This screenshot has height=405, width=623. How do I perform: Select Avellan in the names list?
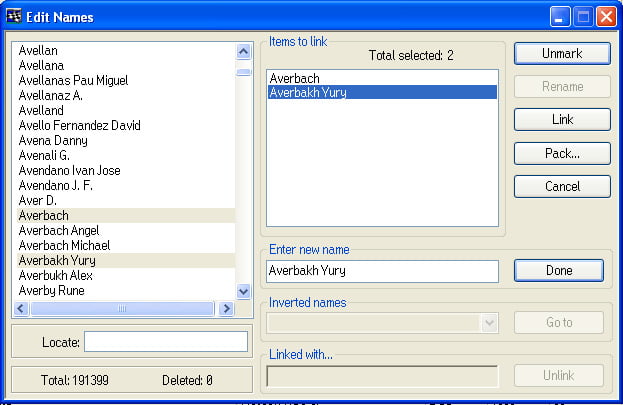coord(126,50)
